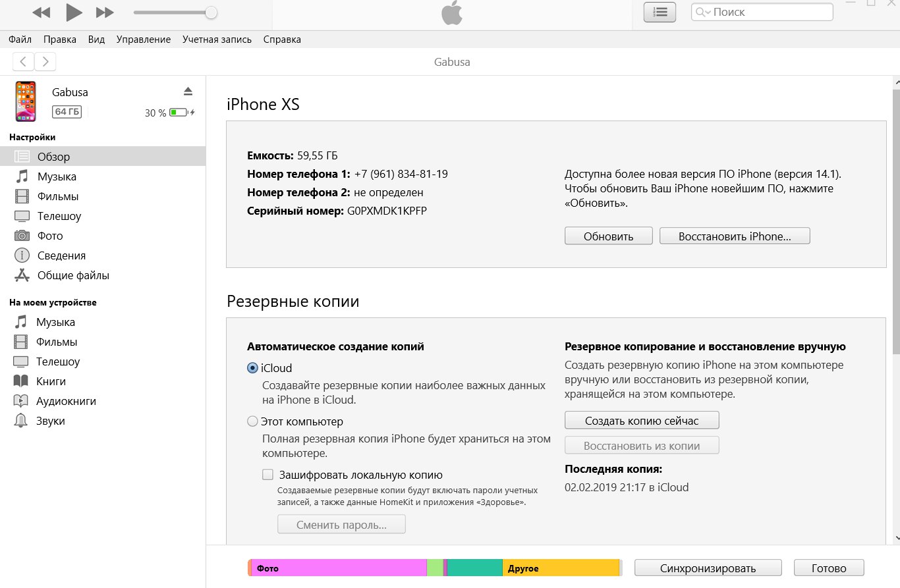
Task: Select Обзор in the Настройки sidebar
Action: [103, 157]
